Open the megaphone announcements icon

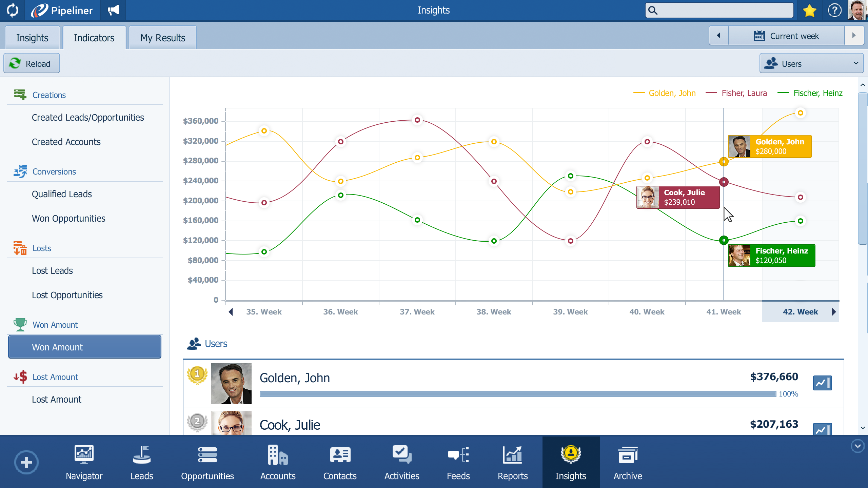coord(113,10)
